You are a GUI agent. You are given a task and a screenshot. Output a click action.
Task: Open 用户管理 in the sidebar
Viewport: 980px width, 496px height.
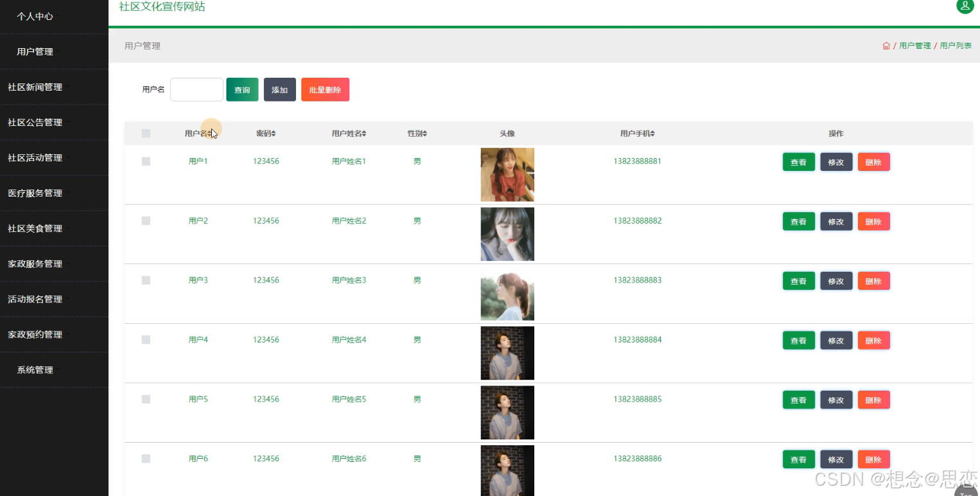(54, 51)
